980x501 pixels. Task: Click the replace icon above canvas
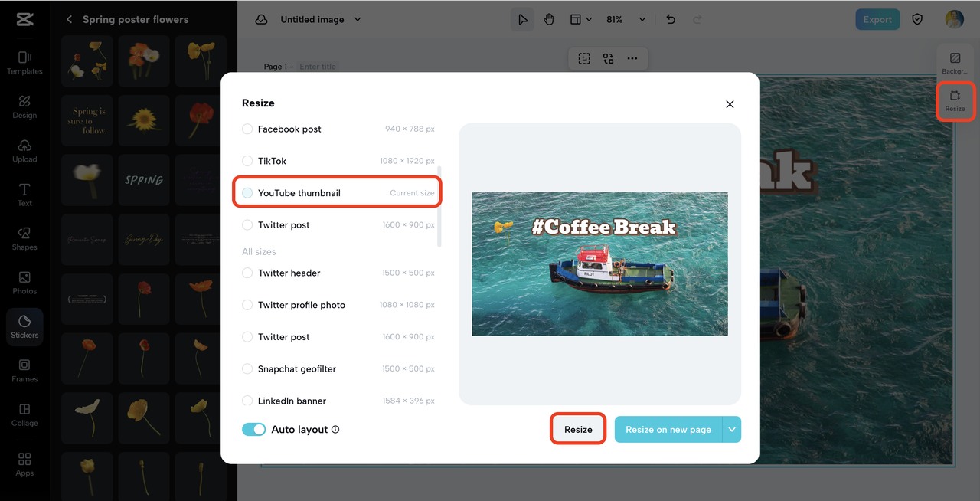pos(608,58)
